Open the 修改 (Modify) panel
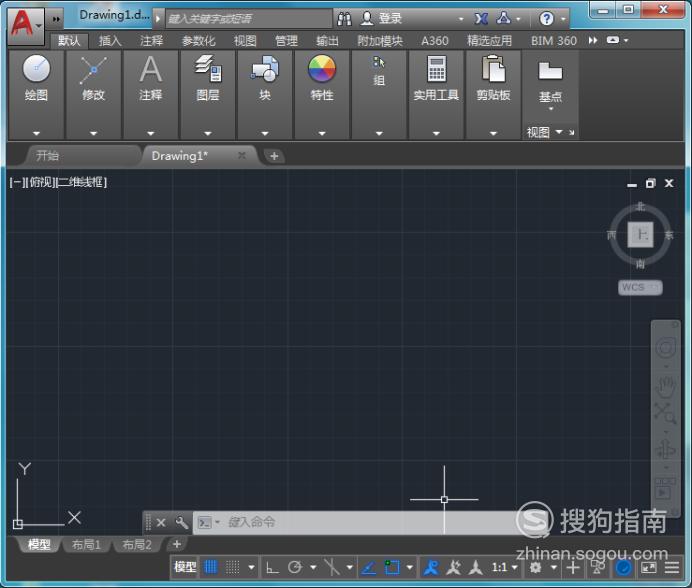 [94, 79]
